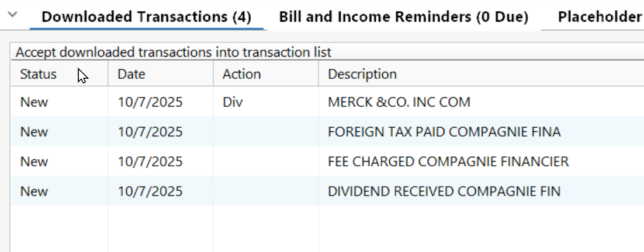Click the Description column header
The height and width of the screenshot is (252, 644).
coord(362,74)
